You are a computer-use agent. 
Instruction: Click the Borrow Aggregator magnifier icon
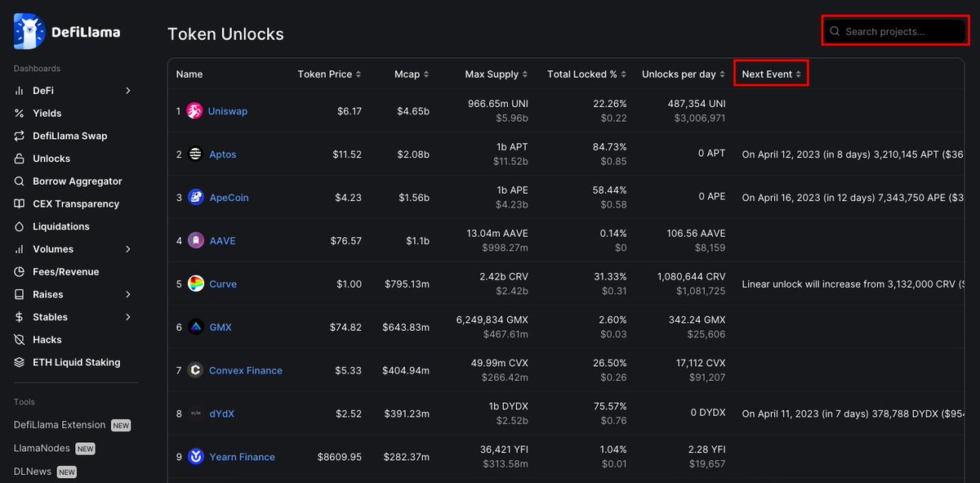[19, 181]
